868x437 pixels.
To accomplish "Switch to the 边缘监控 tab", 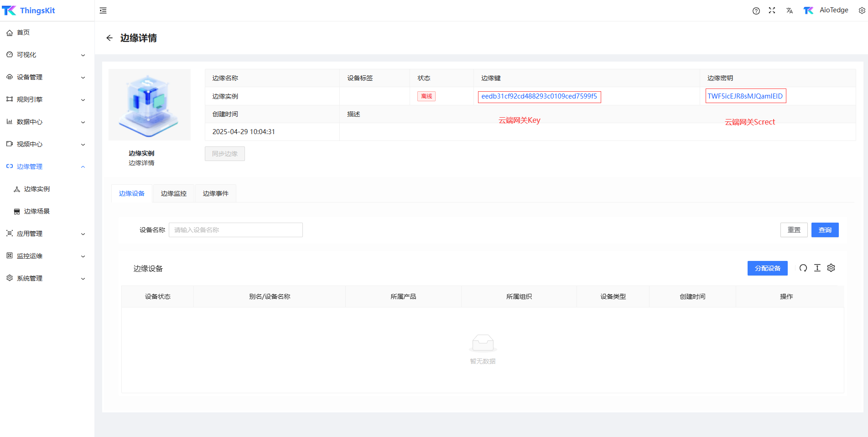I will [x=174, y=193].
